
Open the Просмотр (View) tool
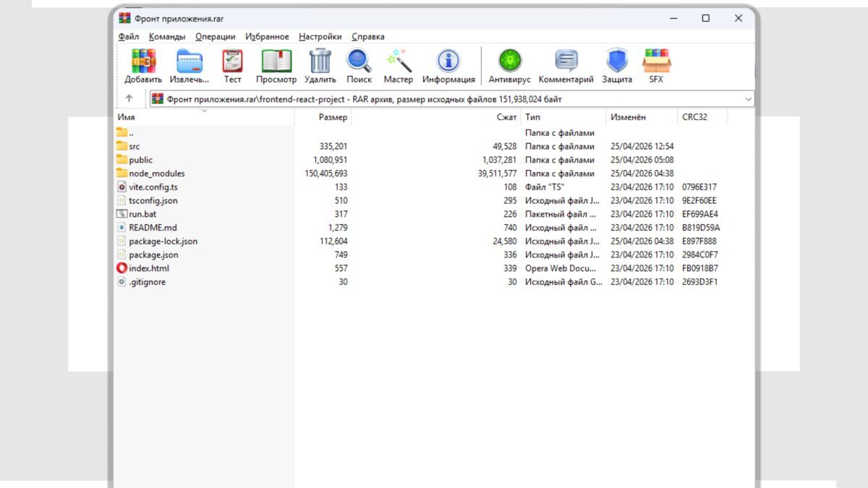276,61
